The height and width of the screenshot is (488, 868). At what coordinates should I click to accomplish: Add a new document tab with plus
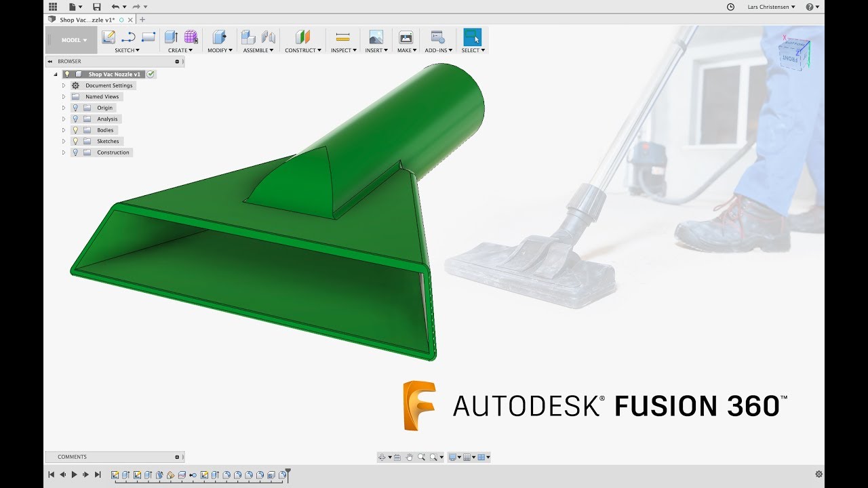tap(142, 20)
